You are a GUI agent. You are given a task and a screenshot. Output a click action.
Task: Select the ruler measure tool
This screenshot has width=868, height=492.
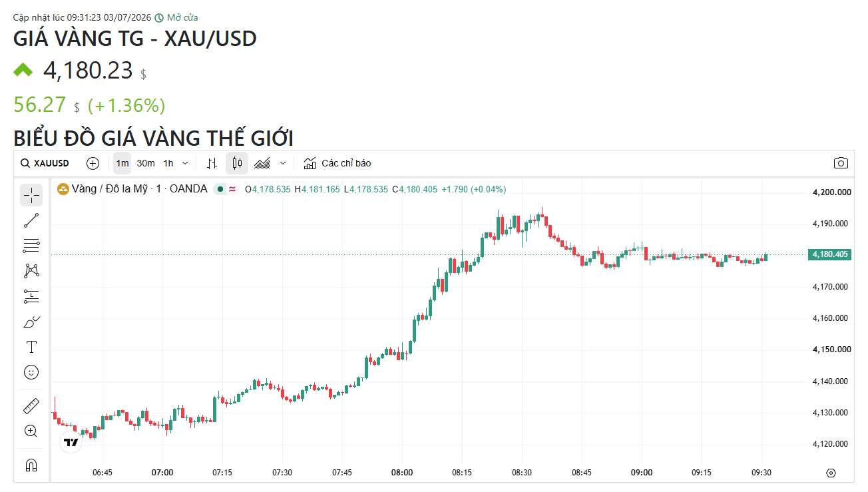pos(31,405)
